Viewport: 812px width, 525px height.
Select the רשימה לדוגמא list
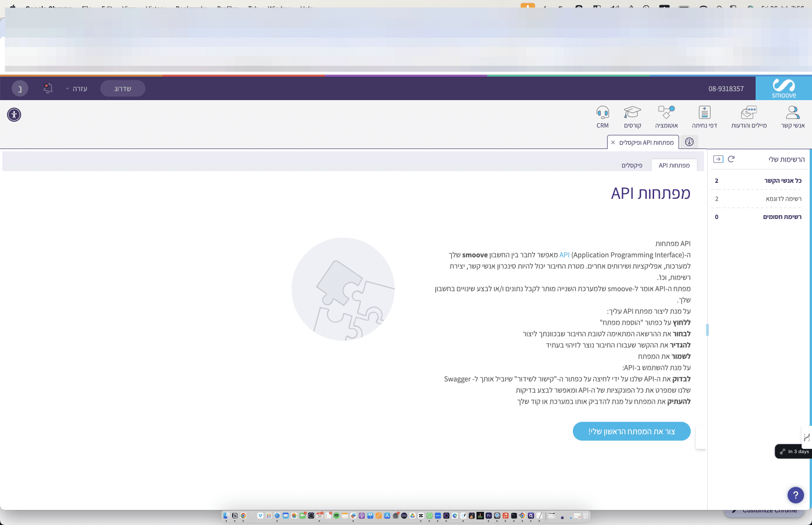coord(758,199)
